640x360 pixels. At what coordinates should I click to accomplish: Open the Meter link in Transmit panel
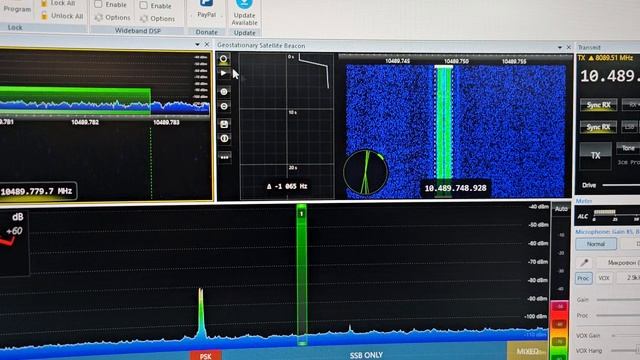tap(583, 200)
